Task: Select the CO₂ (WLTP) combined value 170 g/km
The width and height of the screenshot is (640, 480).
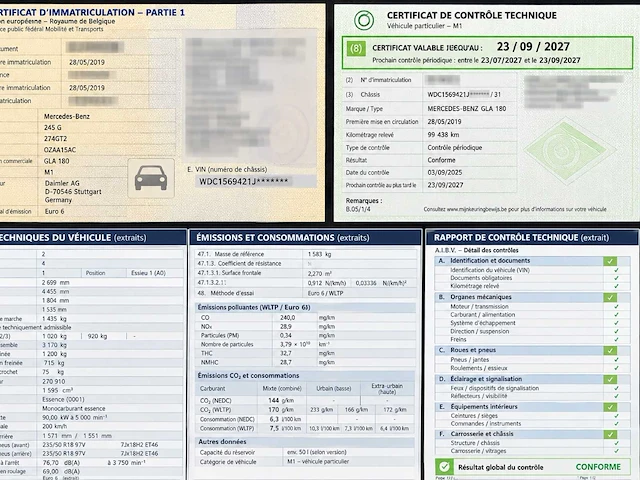Action: tap(281, 409)
